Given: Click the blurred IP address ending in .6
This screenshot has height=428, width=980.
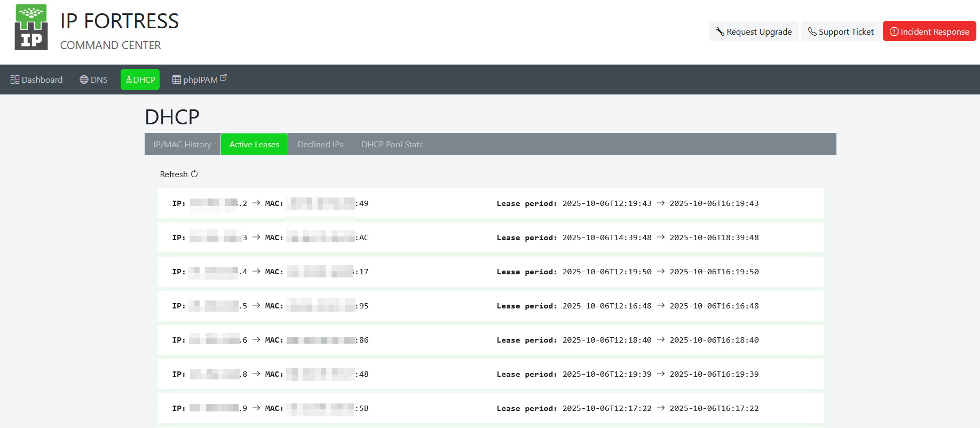Looking at the screenshot, I should tap(218, 340).
